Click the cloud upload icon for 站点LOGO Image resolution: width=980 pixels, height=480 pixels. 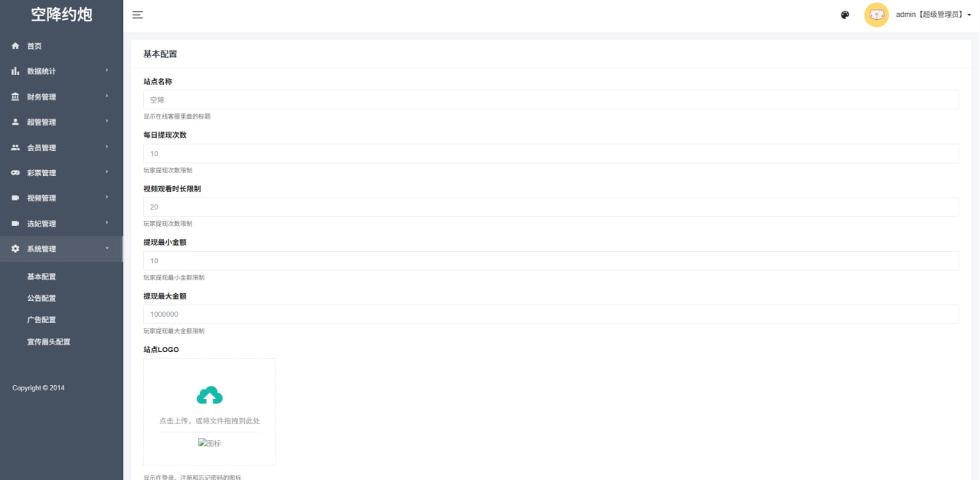point(210,395)
